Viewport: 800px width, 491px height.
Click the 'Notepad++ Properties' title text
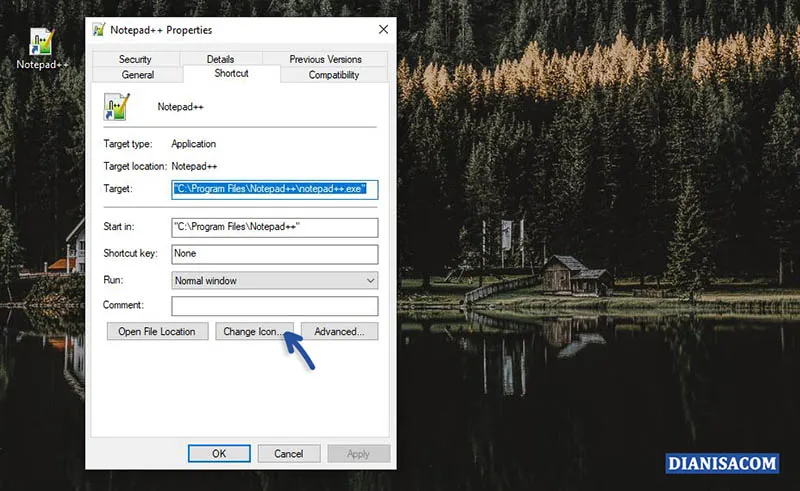click(x=161, y=30)
